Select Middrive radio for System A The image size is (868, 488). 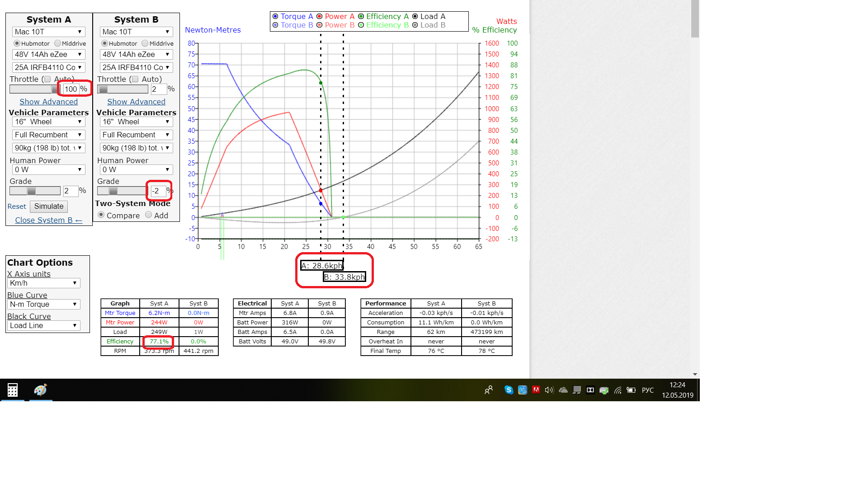click(x=58, y=43)
